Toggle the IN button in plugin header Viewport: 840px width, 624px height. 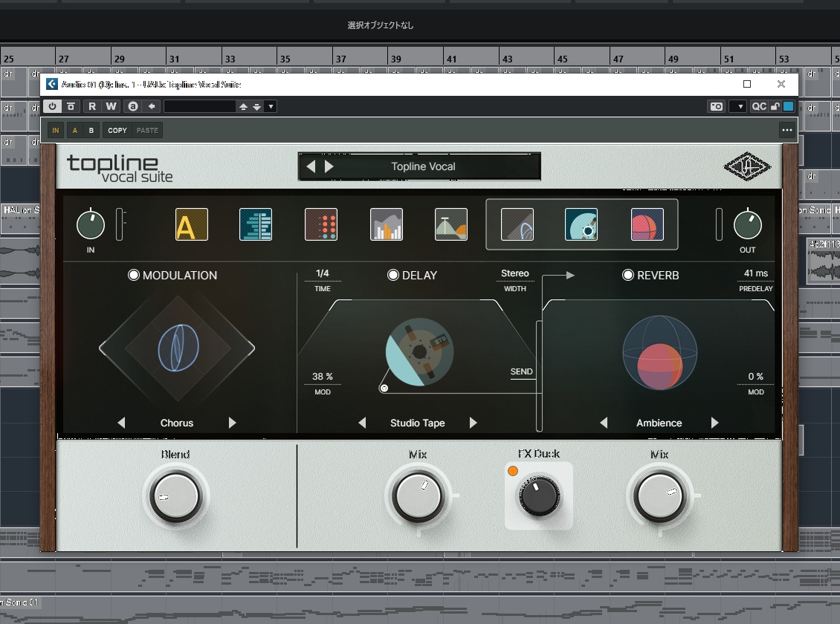(x=56, y=130)
